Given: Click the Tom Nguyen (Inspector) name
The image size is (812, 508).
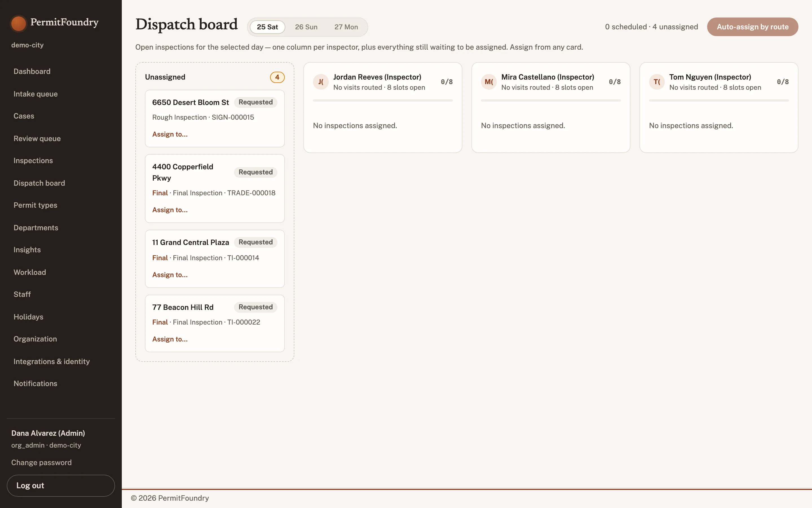Looking at the screenshot, I should pyautogui.click(x=710, y=77).
